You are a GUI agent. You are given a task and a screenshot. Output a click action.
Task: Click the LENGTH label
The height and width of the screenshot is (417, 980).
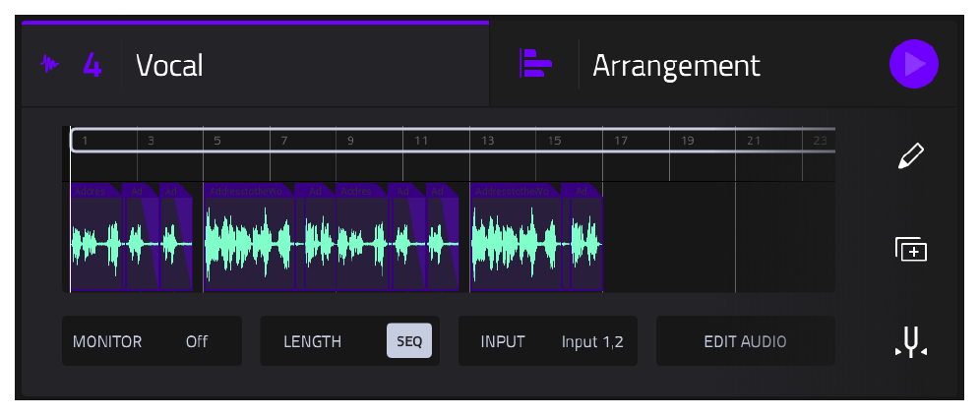point(313,341)
